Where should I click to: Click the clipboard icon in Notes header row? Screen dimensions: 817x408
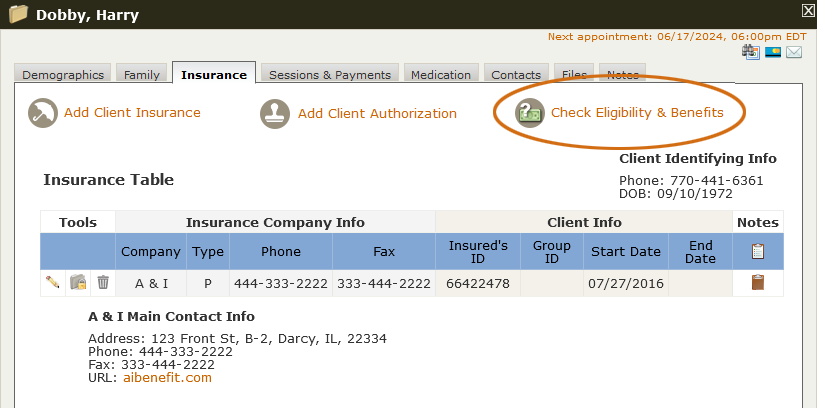[758, 251]
